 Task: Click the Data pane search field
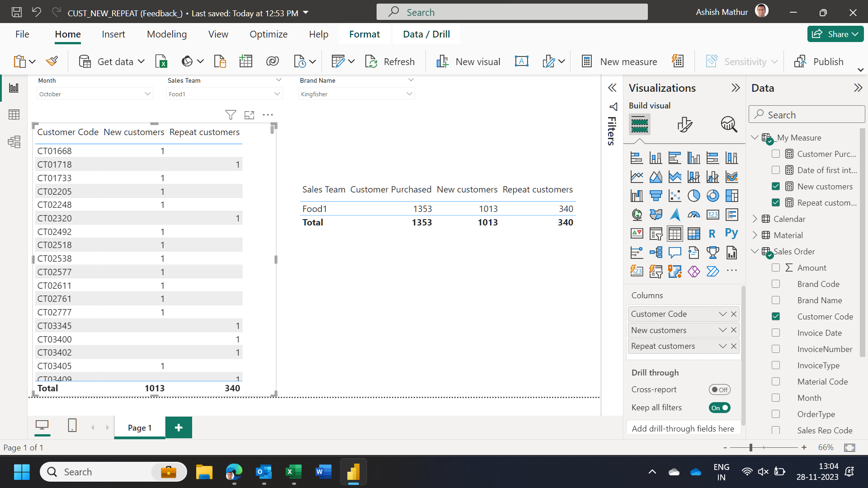807,115
